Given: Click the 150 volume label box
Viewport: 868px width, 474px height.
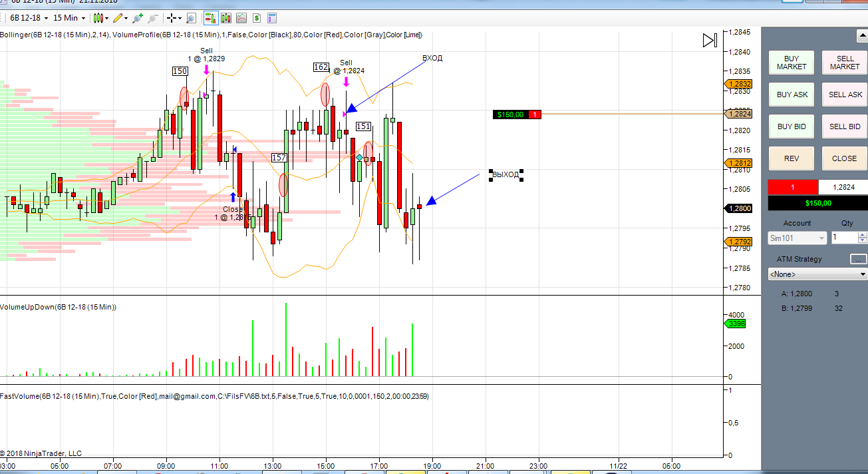Looking at the screenshot, I should [180, 71].
